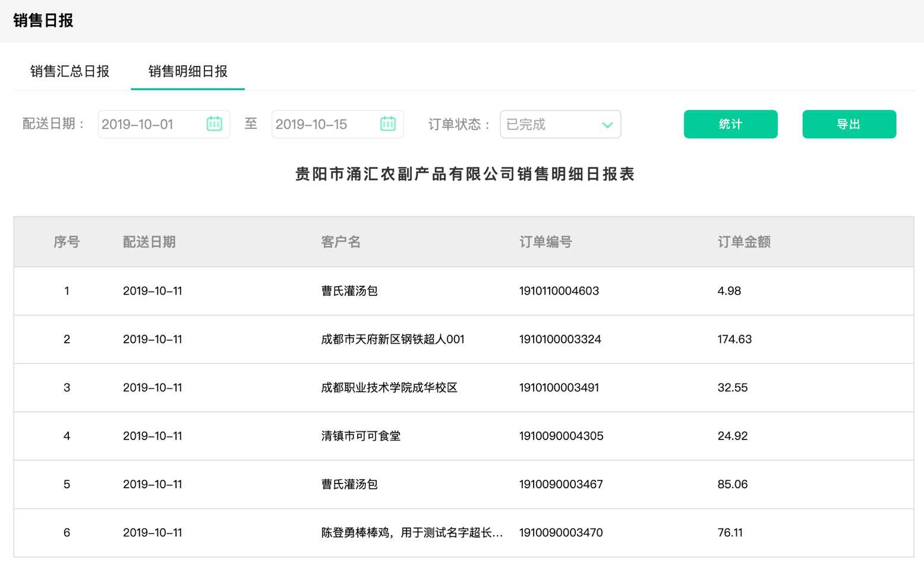Open the end date calendar icon

[387, 124]
